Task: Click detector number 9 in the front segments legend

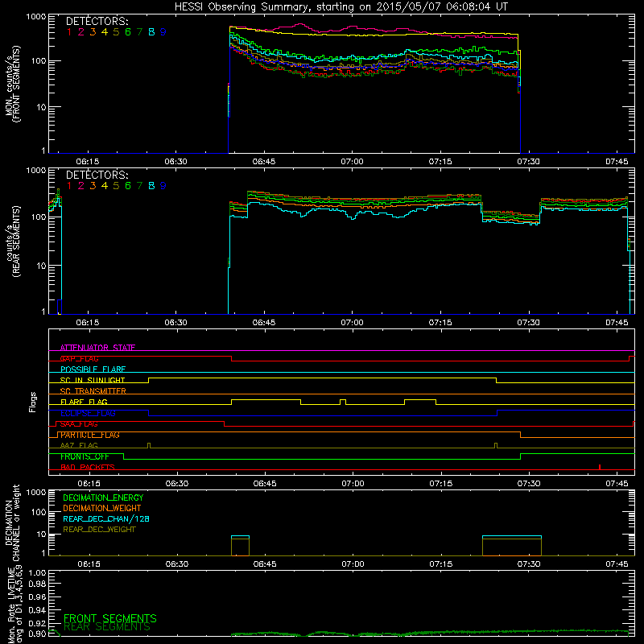Action: (x=163, y=31)
